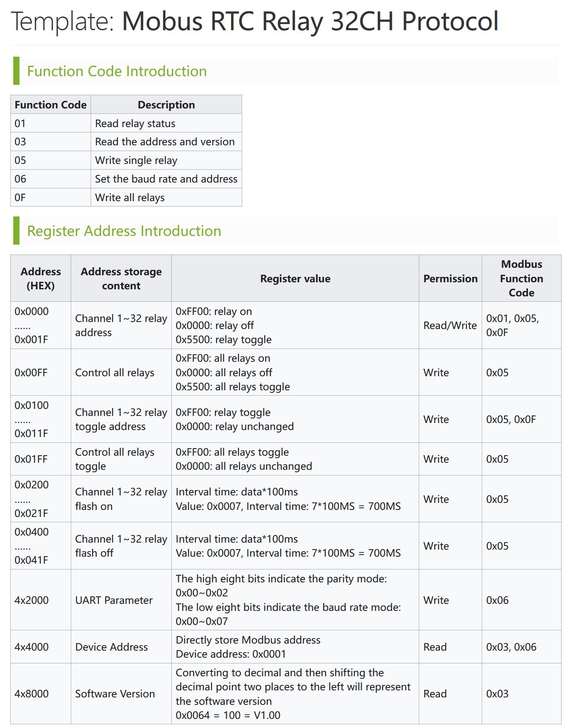Click the "4x8000" address cell
Screen dimensions: 574x728
[x=31, y=694]
